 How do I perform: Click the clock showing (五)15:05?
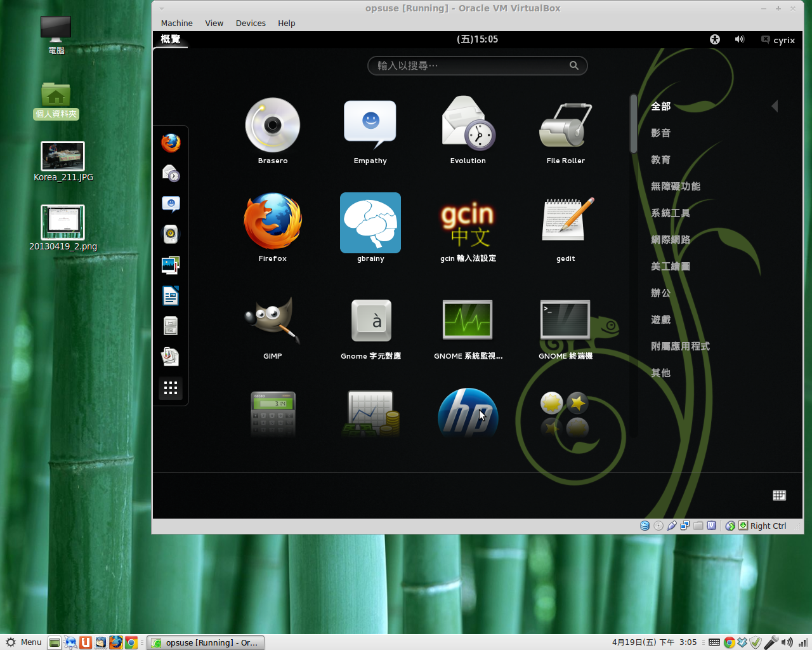point(478,39)
